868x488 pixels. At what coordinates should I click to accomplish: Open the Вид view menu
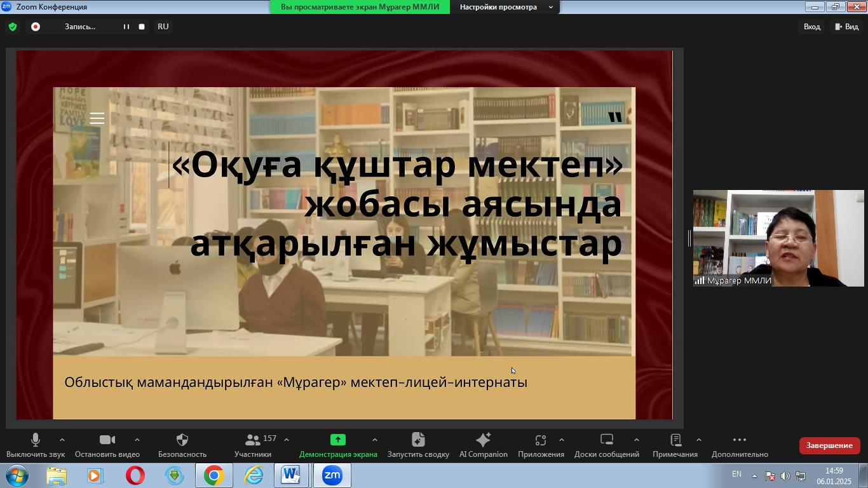848,27
